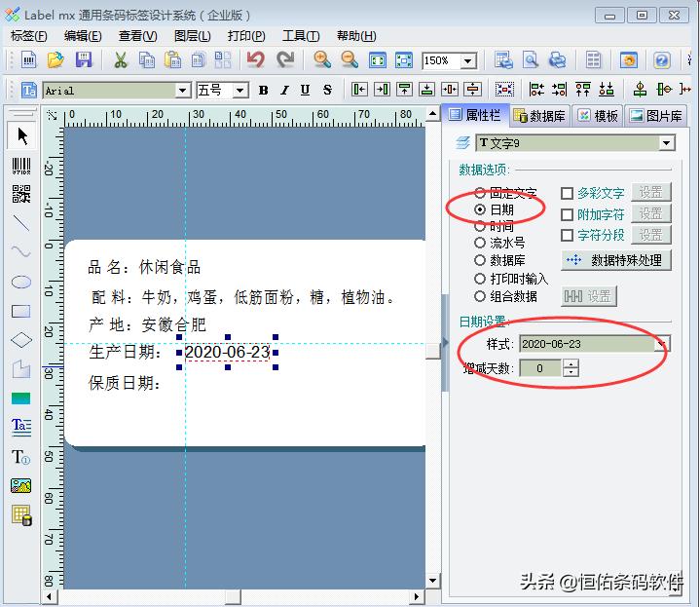
Task: Open the 样式 date format dropdown
Action: pyautogui.click(x=662, y=344)
